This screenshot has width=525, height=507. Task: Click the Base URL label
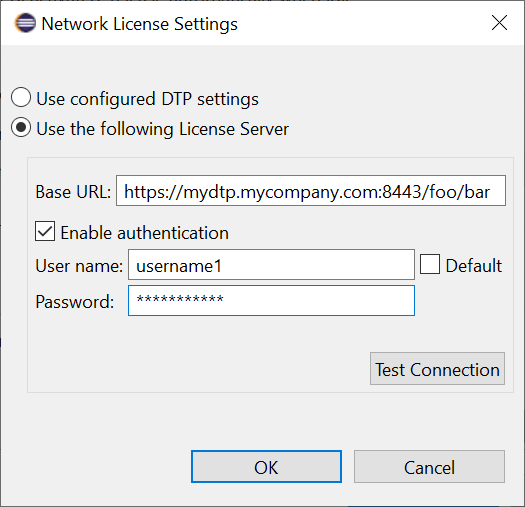click(73, 192)
